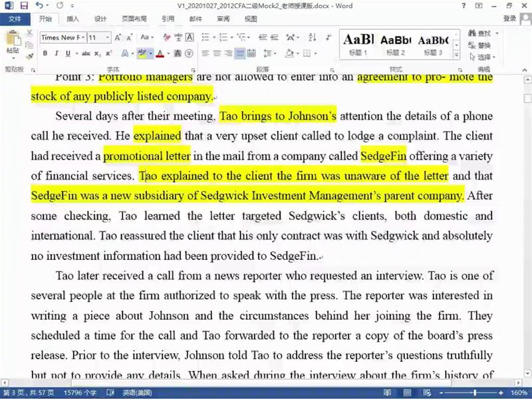Image resolution: width=532 pixels, height=399 pixels.
Task: Toggle bold formatting
Action: tap(45, 53)
